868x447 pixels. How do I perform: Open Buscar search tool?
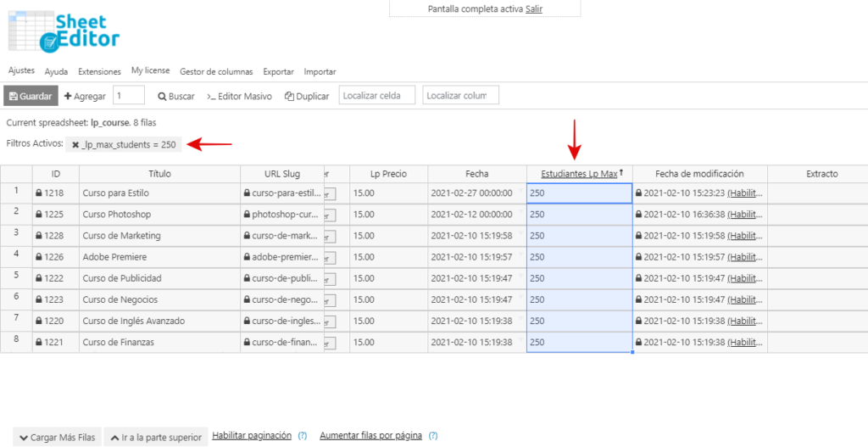pyautogui.click(x=176, y=96)
